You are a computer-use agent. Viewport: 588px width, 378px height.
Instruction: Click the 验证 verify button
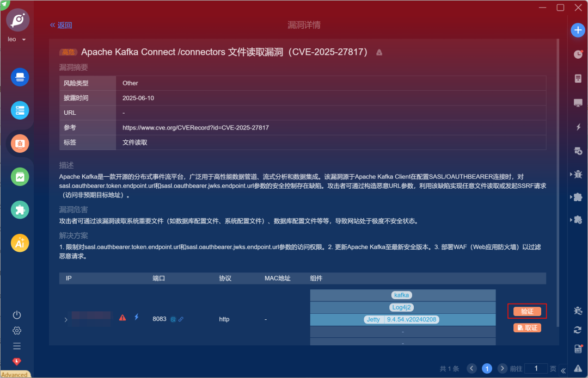tap(526, 311)
